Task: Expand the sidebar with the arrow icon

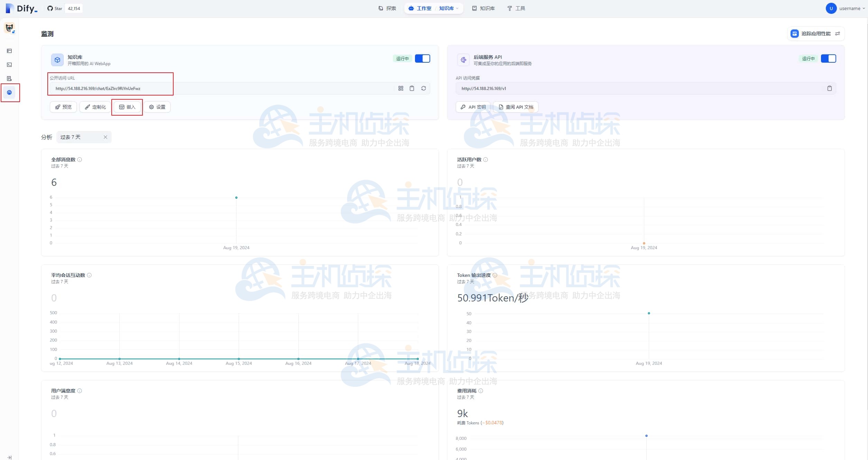Action: pyautogui.click(x=9, y=457)
